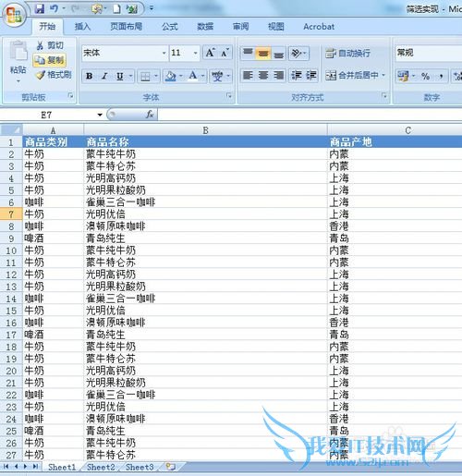The width and height of the screenshot is (462, 476).
Task: Center text horizontally
Action: [263, 76]
